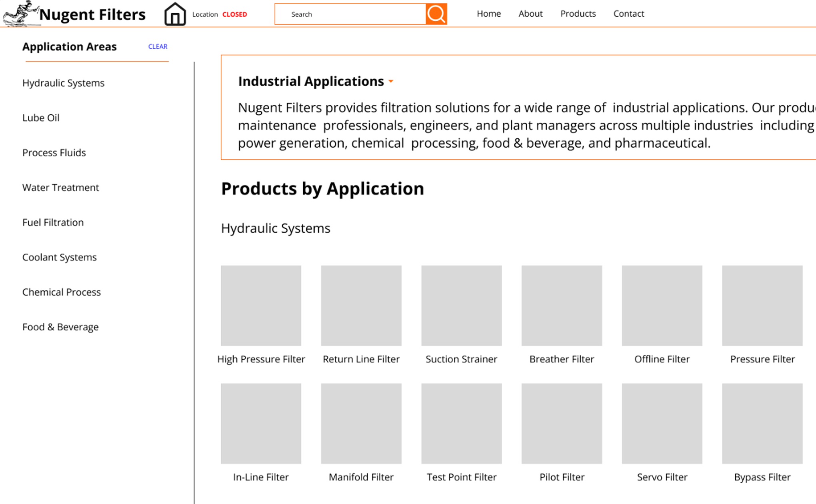The height and width of the screenshot is (504, 816).
Task: Select Lube Oil application area
Action: (41, 118)
